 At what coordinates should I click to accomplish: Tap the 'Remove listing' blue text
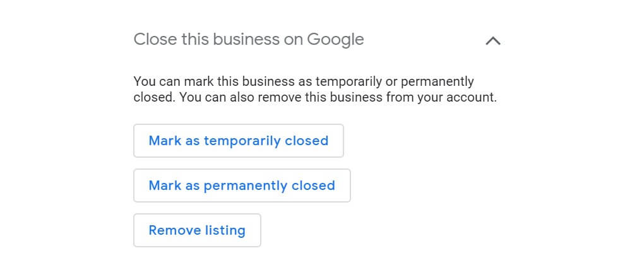pos(197,230)
